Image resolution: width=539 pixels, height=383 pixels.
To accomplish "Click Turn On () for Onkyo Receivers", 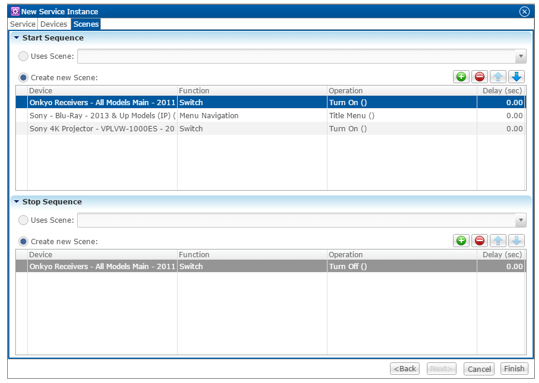I will 402,102.
